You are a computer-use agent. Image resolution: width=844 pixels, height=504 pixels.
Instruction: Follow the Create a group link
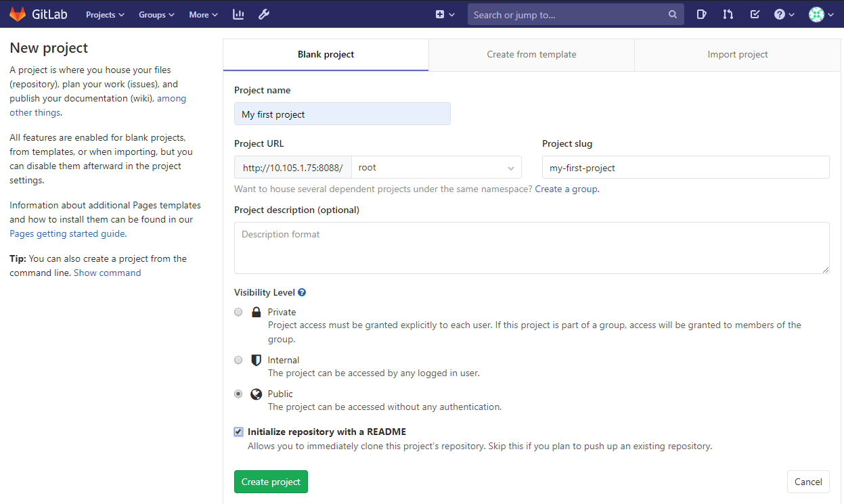click(566, 189)
